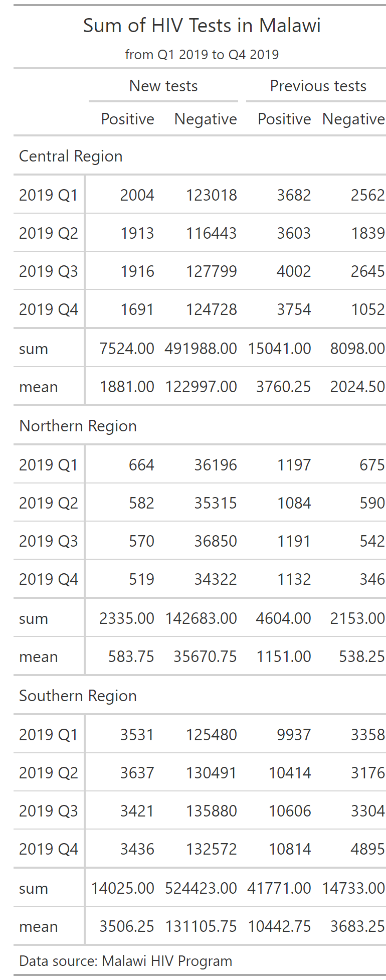Click the Northern Region group heading
This screenshot has width=386, height=980.
[x=78, y=426]
